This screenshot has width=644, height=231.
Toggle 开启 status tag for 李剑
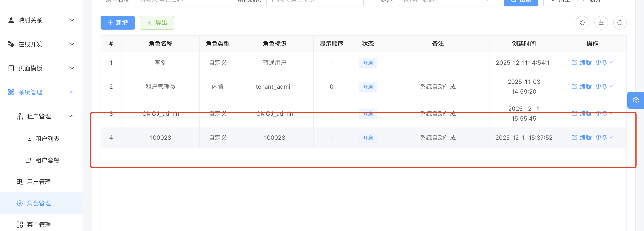point(368,63)
